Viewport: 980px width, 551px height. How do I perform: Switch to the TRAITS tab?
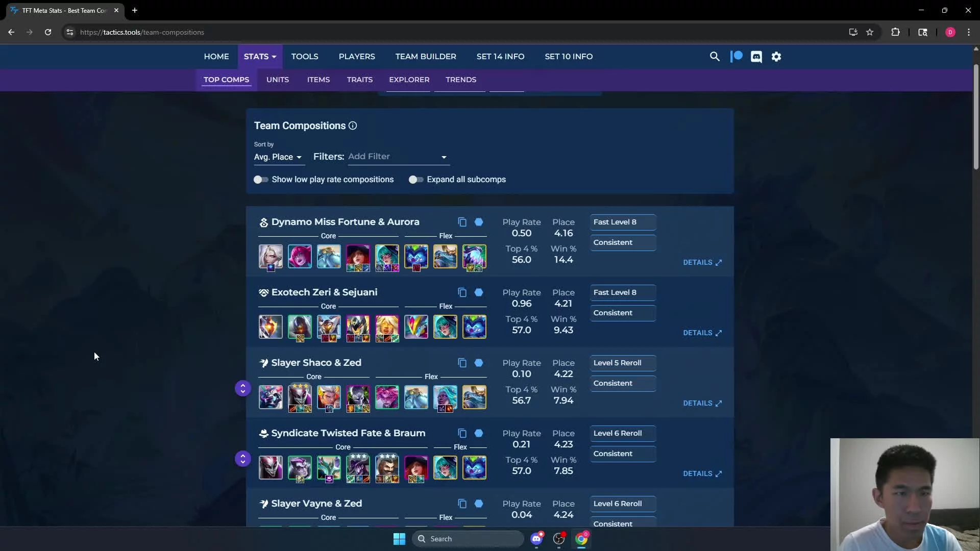point(360,80)
